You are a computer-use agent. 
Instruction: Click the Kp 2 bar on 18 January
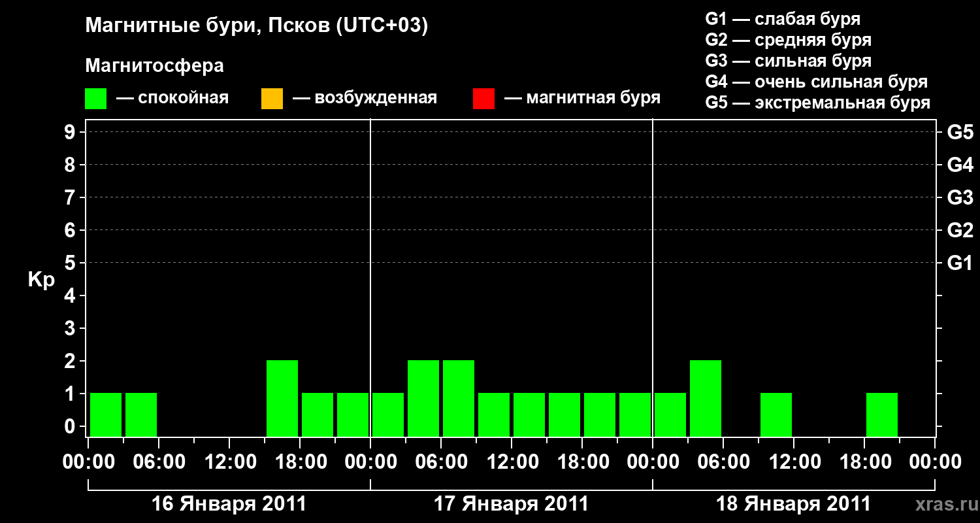coord(706,398)
